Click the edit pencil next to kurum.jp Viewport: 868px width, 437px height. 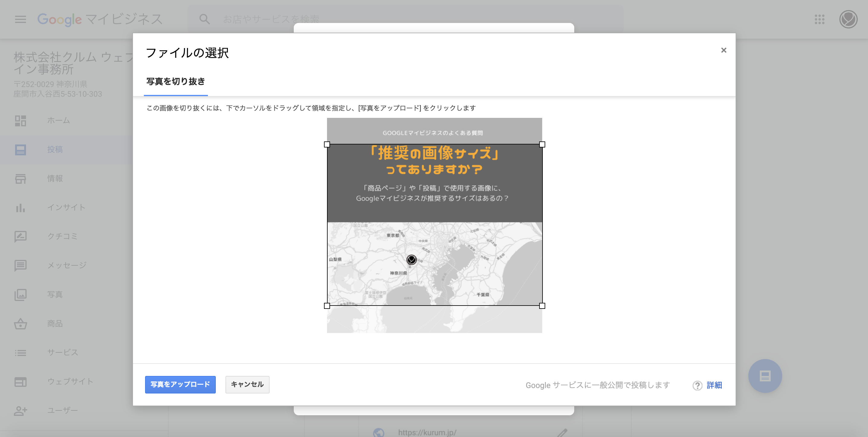[x=562, y=432]
